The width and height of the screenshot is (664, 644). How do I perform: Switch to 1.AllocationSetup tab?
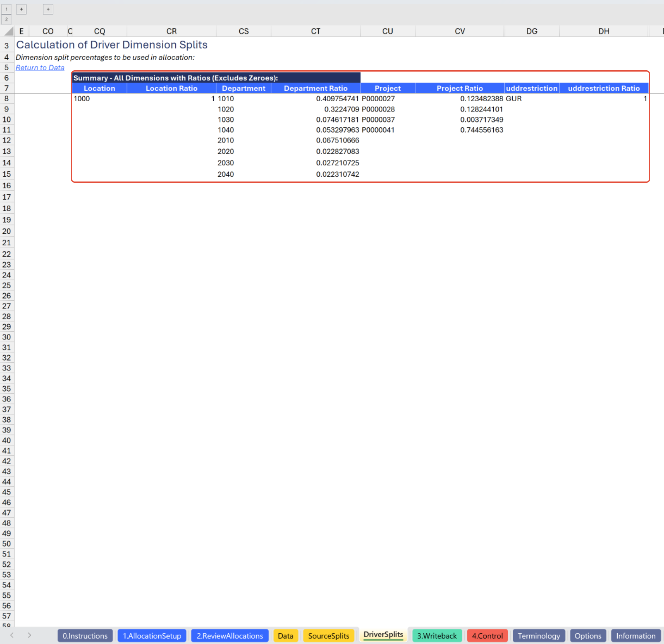coord(151,635)
